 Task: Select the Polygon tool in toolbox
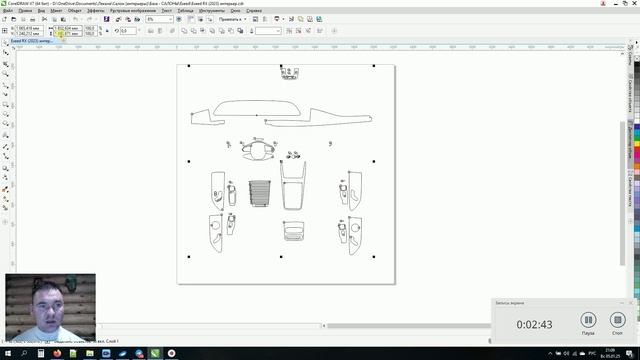(x=5, y=124)
